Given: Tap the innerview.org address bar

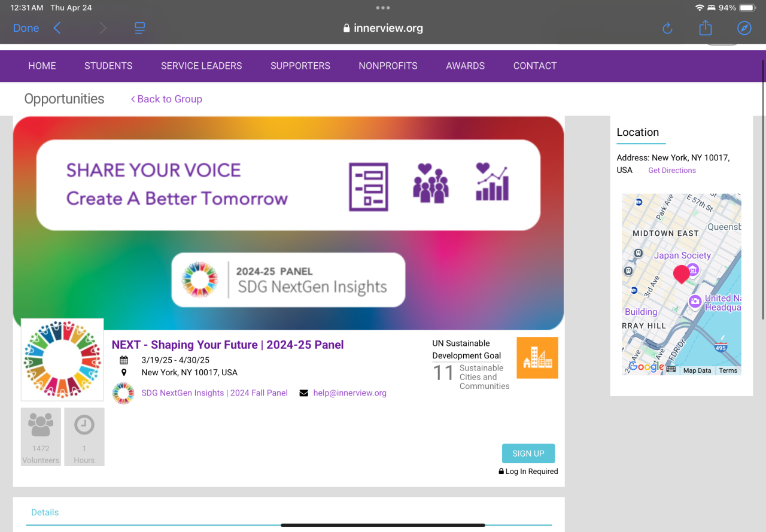Looking at the screenshot, I should click(x=383, y=28).
